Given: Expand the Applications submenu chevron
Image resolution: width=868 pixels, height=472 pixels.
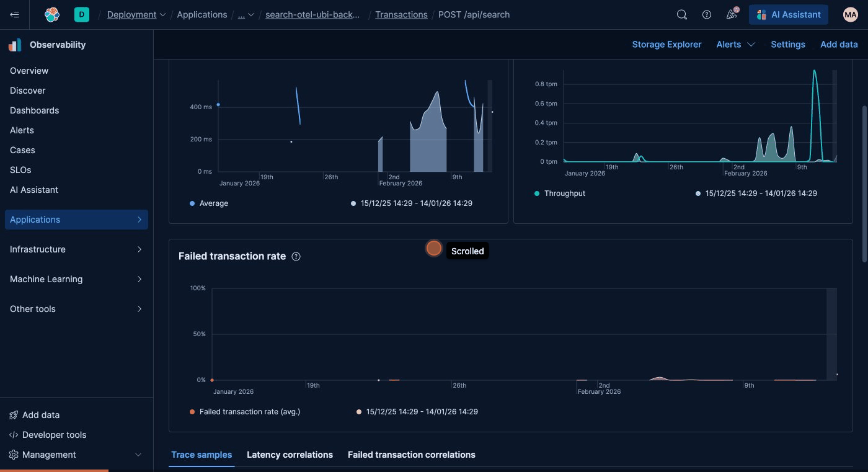Looking at the screenshot, I should [139, 220].
